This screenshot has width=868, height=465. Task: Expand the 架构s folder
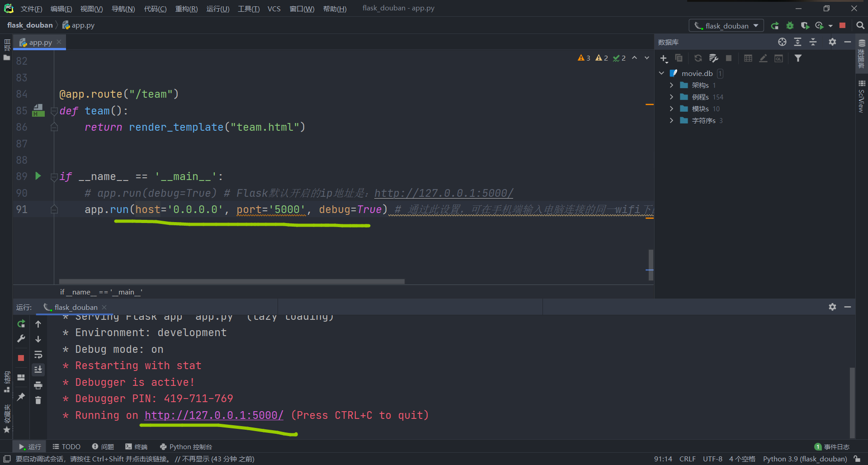pyautogui.click(x=671, y=85)
